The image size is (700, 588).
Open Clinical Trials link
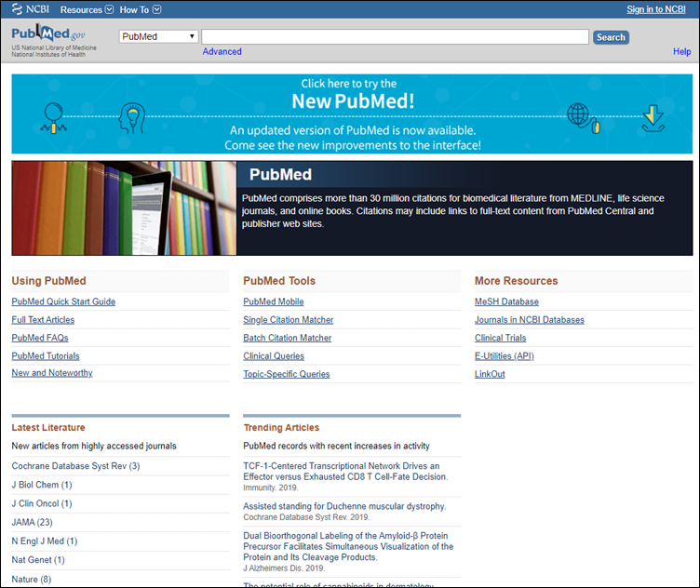[500, 338]
